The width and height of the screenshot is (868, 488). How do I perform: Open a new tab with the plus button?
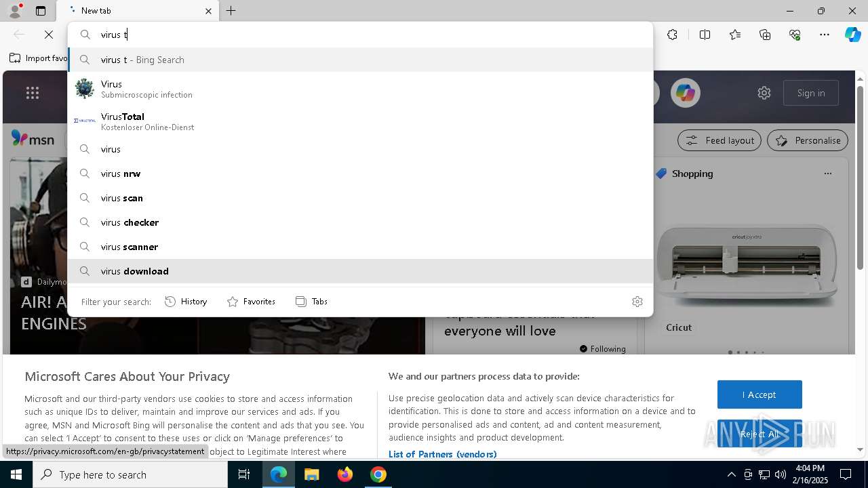point(231,11)
